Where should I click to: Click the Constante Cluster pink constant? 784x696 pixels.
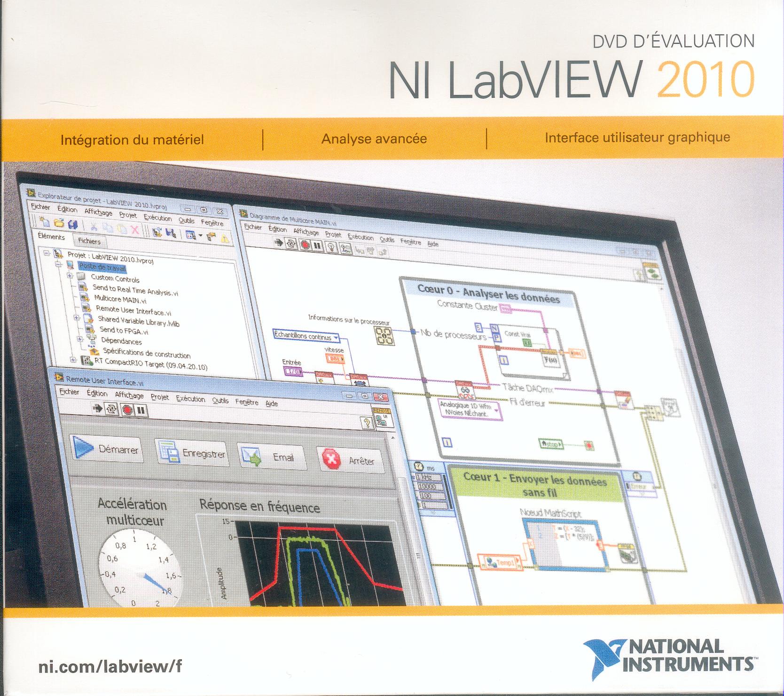click(505, 309)
